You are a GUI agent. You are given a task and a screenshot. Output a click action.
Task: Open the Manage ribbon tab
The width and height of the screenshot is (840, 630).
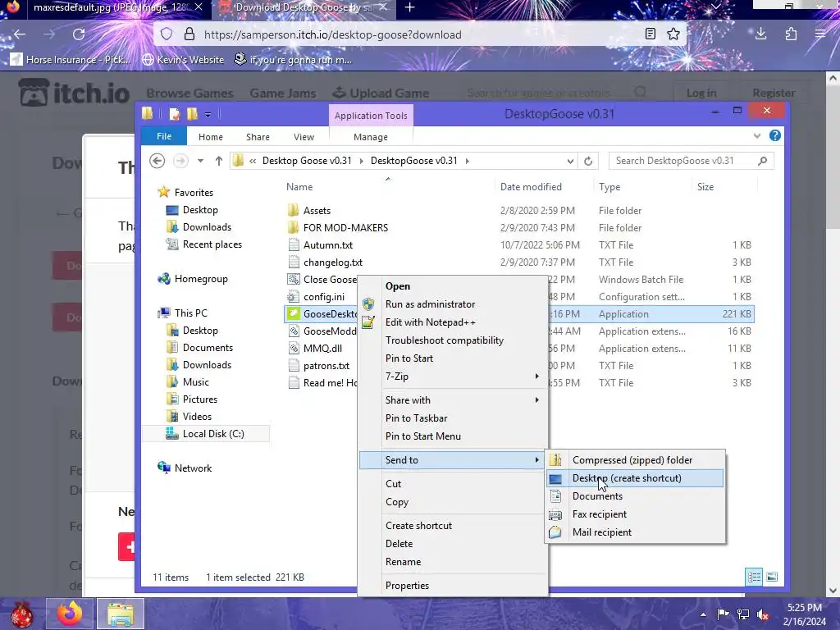coord(371,137)
